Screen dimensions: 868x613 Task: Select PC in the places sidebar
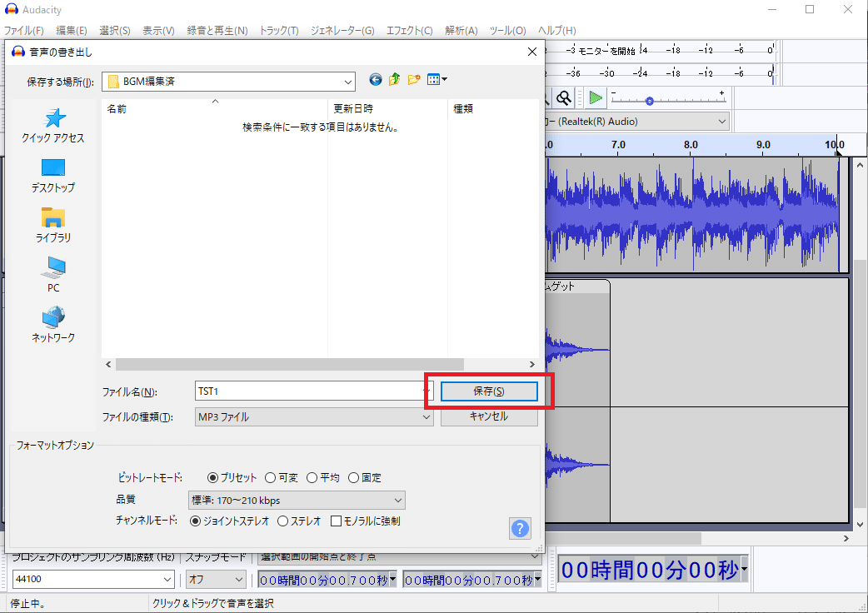[53, 275]
